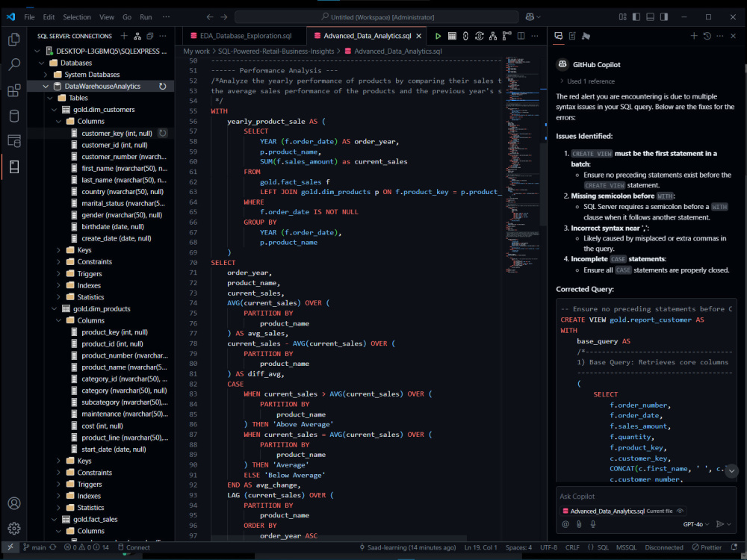
Task: Open editor More Actions ellipsis
Action: tap(535, 36)
